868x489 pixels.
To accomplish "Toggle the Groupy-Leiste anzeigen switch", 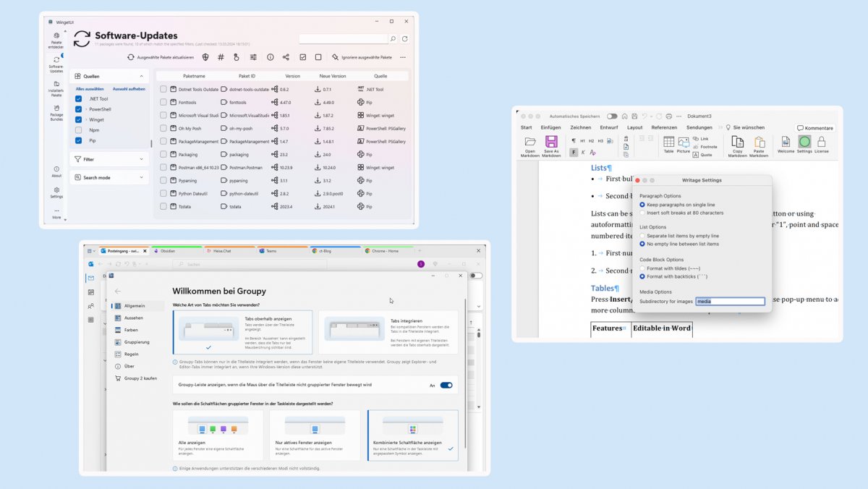I will point(446,386).
